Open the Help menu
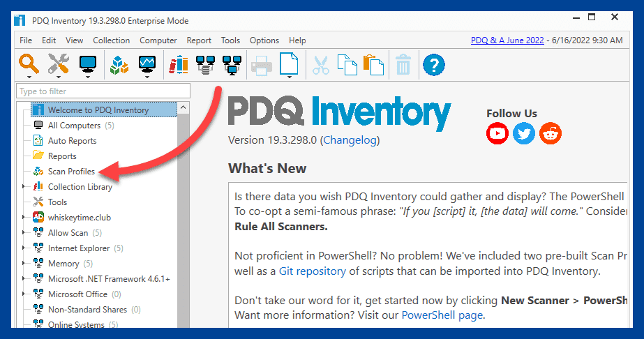 click(297, 40)
